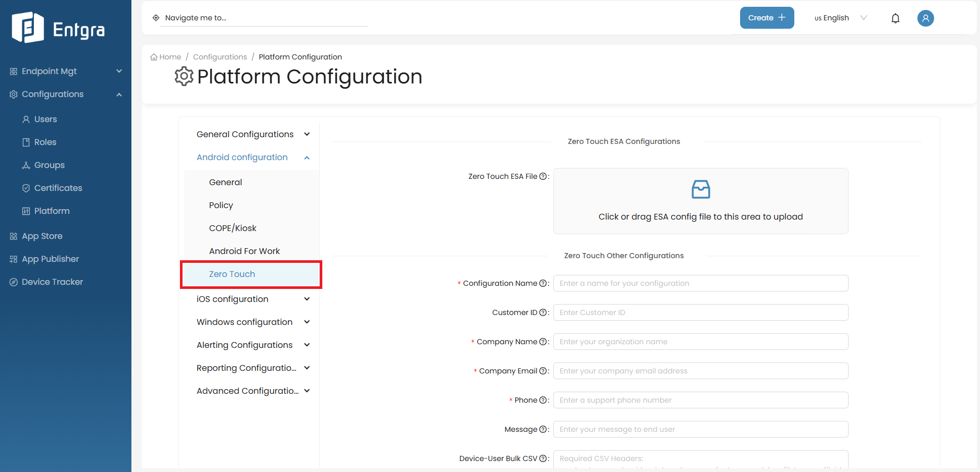Open Users in the sidebar
Screen dimensions: 980x472
pyautogui.click(x=45, y=119)
